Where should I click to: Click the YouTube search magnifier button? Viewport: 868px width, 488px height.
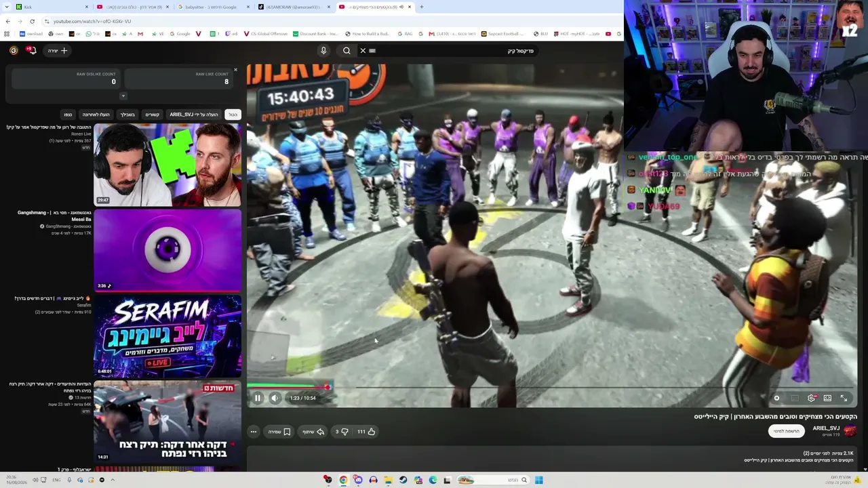[347, 51]
